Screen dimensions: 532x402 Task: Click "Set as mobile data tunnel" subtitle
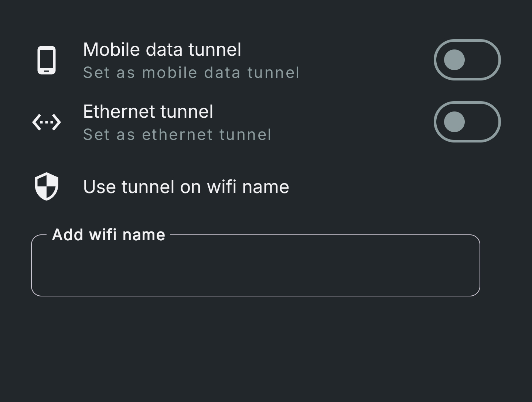pyautogui.click(x=191, y=73)
